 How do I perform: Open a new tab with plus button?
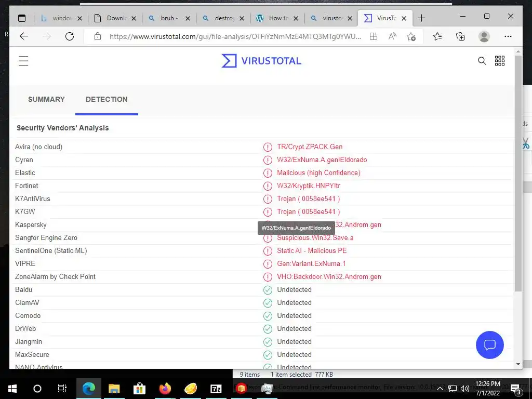(x=421, y=18)
